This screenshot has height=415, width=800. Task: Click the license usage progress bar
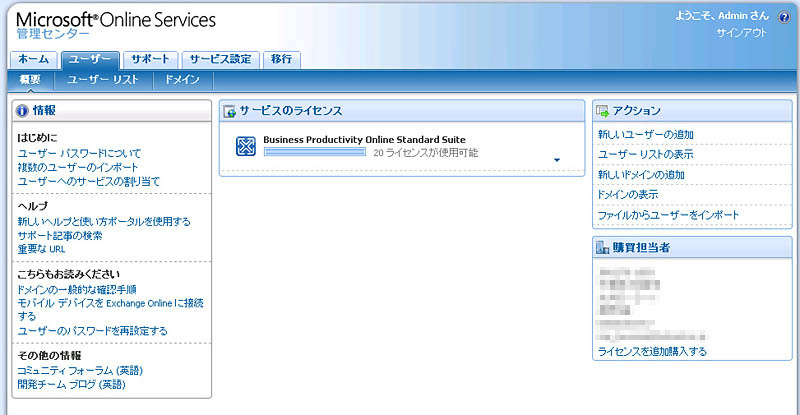tap(315, 153)
